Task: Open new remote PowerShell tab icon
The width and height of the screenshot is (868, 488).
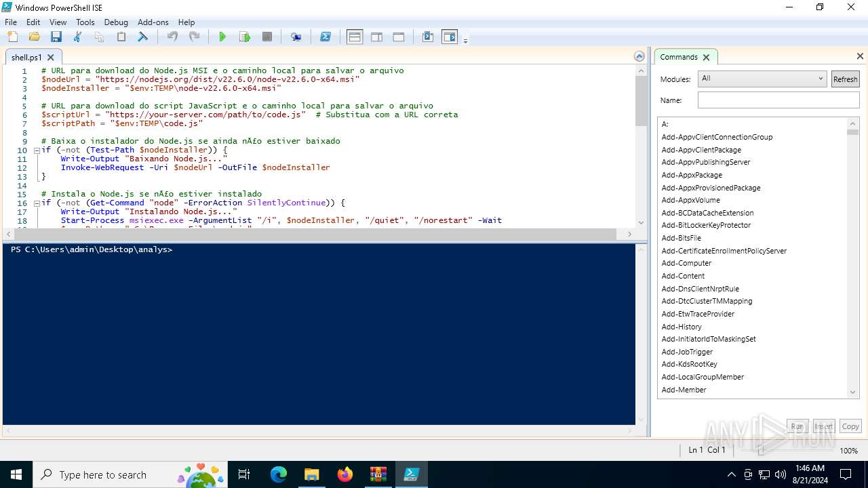Action: pyautogui.click(x=296, y=37)
